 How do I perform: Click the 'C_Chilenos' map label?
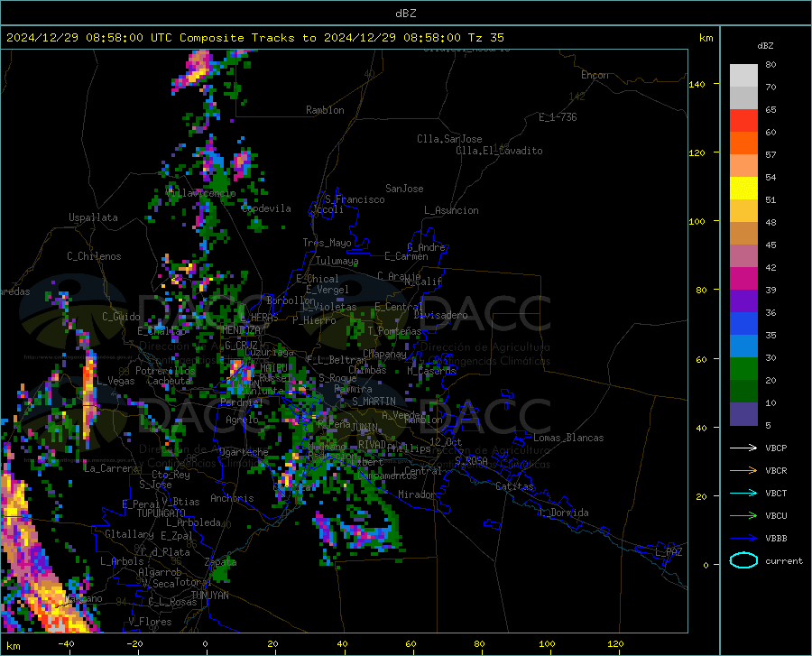click(94, 256)
